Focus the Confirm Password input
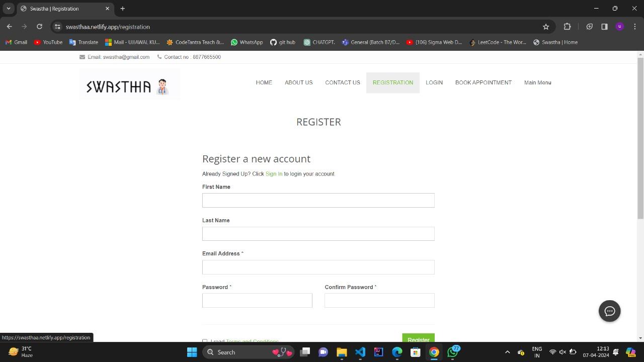Image resolution: width=644 pixels, height=362 pixels. [x=379, y=301]
